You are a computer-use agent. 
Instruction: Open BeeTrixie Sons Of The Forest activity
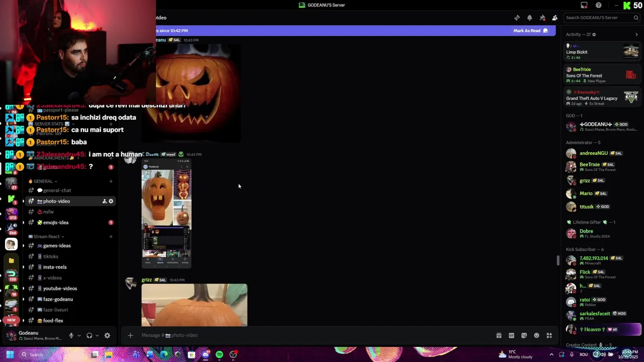point(602,75)
